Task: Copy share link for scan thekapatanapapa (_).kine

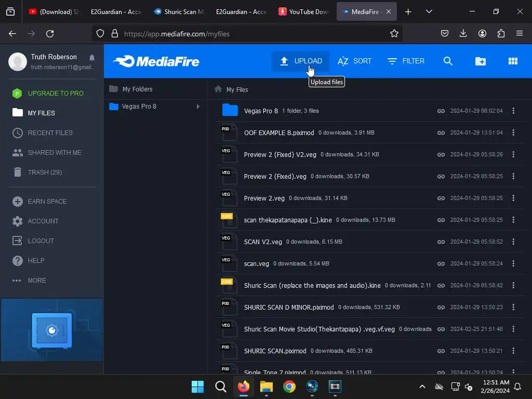Action: (441, 220)
